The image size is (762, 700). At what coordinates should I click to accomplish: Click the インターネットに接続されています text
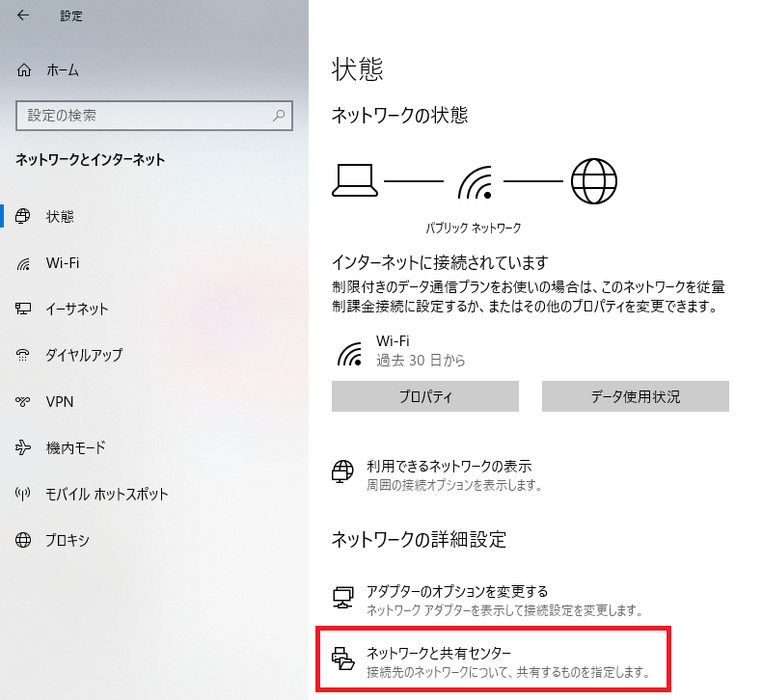click(440, 263)
